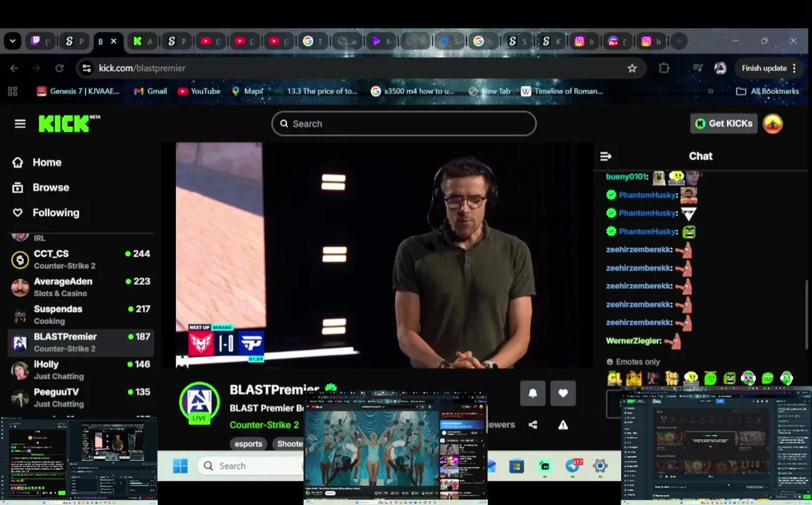This screenshot has width=812, height=505.
Task: Open the Chrome profile avatar
Action: pos(720,68)
